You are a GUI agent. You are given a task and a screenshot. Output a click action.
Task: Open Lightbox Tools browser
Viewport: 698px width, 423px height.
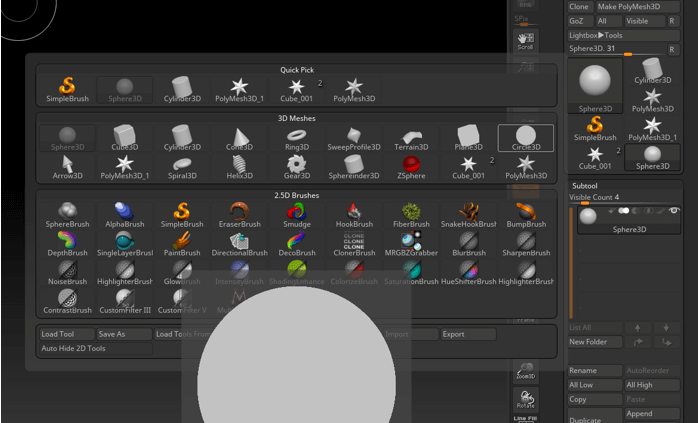click(x=623, y=35)
